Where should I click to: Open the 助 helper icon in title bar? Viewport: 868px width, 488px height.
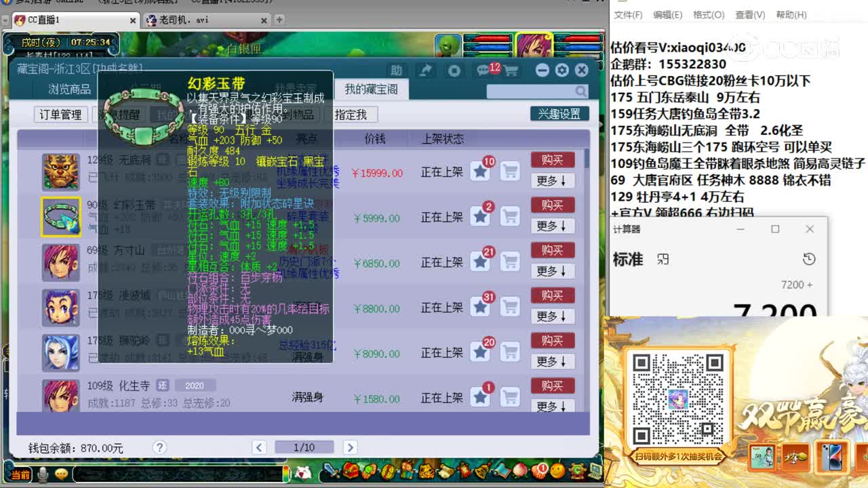click(x=396, y=70)
